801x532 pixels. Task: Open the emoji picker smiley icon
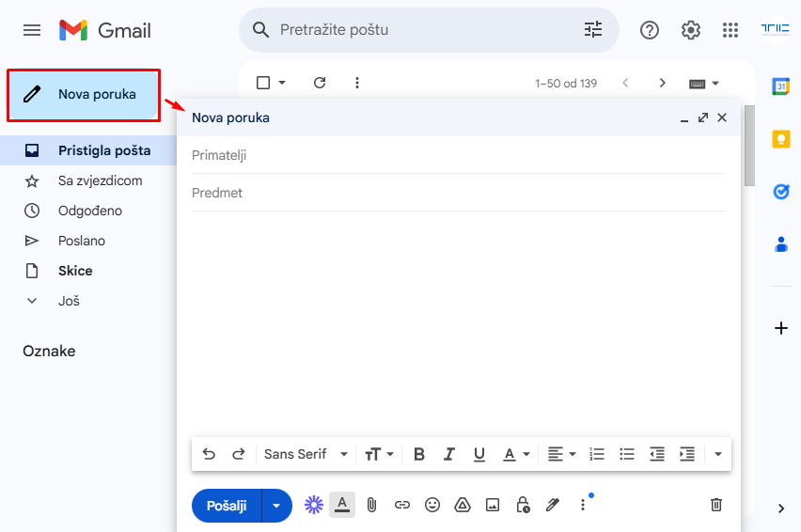[432, 505]
